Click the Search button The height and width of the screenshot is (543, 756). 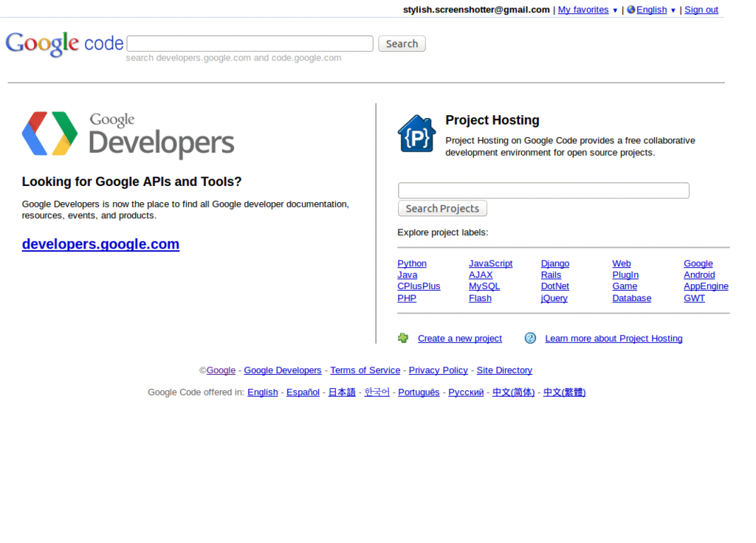click(402, 44)
